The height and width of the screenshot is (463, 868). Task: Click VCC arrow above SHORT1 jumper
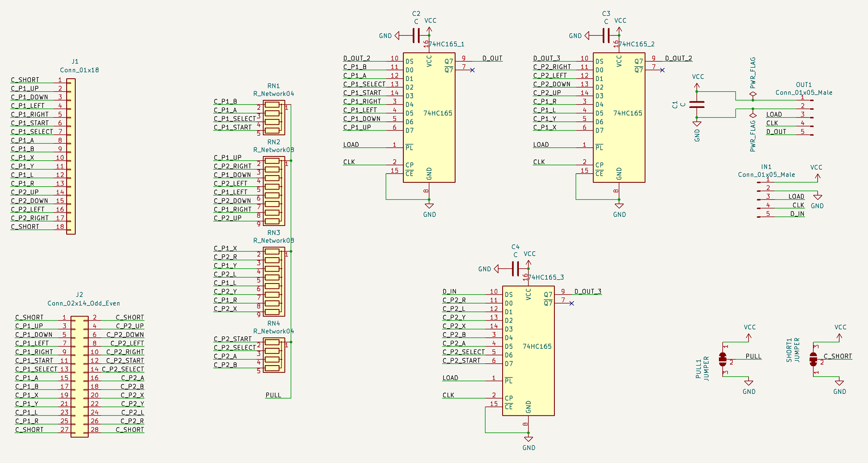tap(839, 337)
